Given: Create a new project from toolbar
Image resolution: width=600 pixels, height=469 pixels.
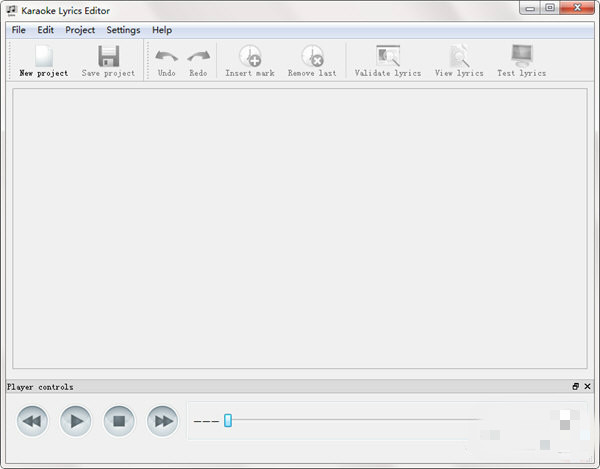Looking at the screenshot, I should tap(44, 61).
